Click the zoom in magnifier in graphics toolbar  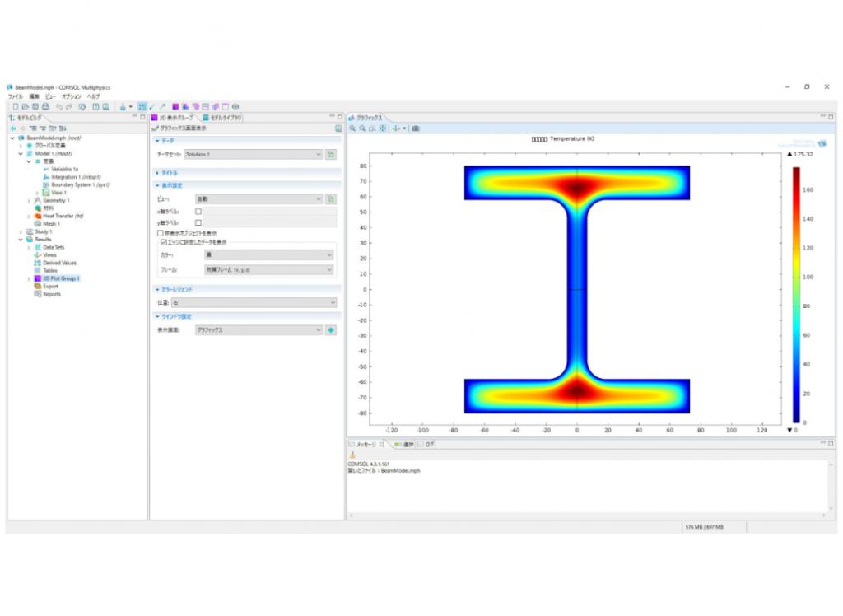352,128
